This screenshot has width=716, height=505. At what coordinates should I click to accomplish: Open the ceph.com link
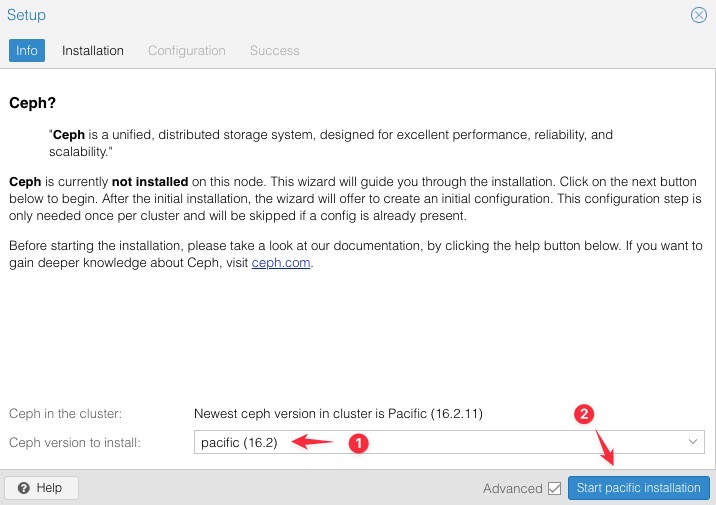coord(281,263)
